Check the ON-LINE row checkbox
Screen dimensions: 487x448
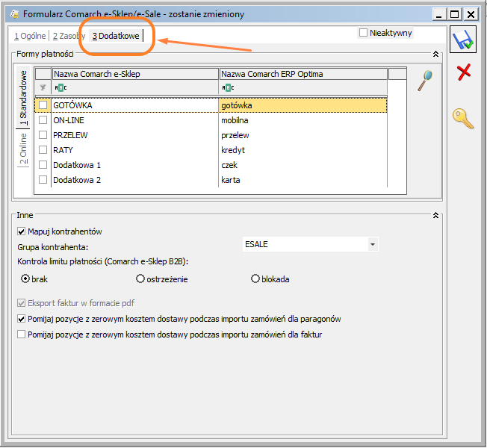[x=43, y=119]
